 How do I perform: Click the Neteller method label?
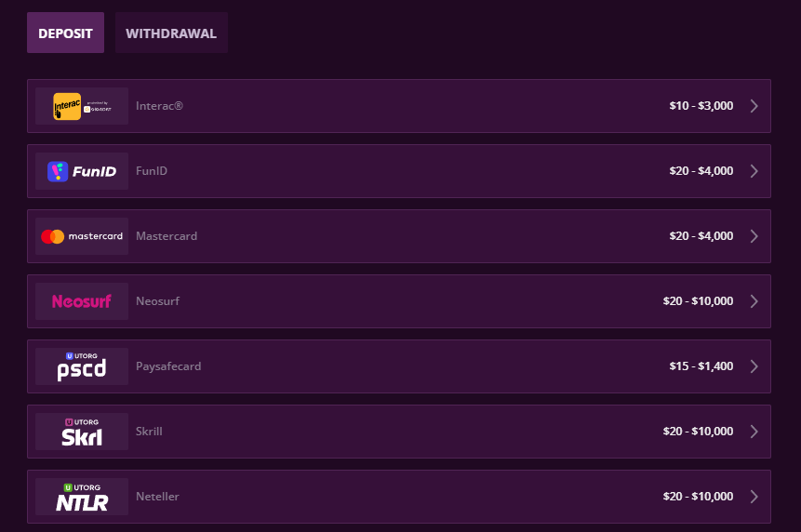click(x=157, y=497)
